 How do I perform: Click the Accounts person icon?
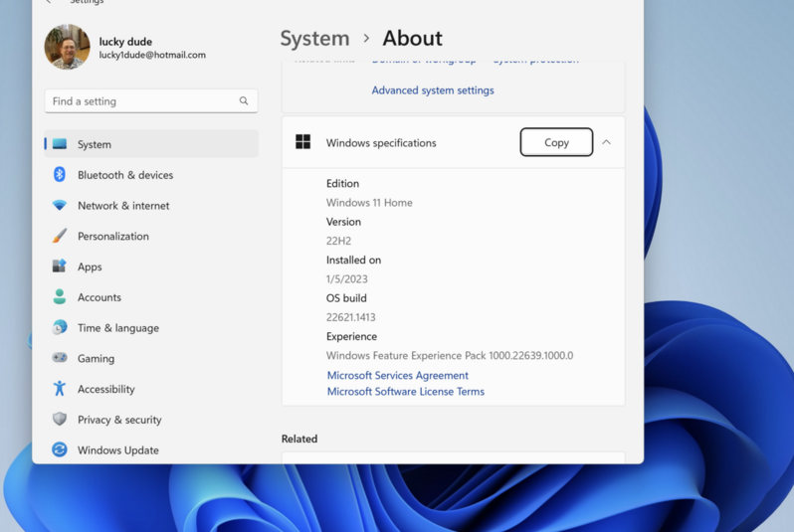coord(60,297)
